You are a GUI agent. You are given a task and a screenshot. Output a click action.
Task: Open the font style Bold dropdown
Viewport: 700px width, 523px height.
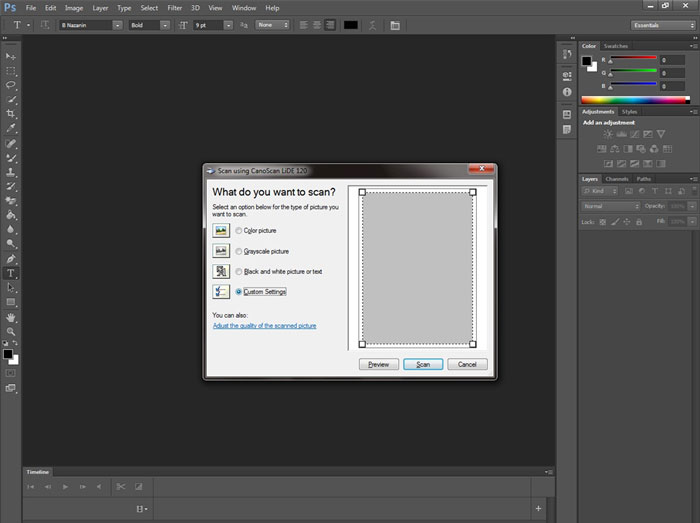click(x=165, y=25)
